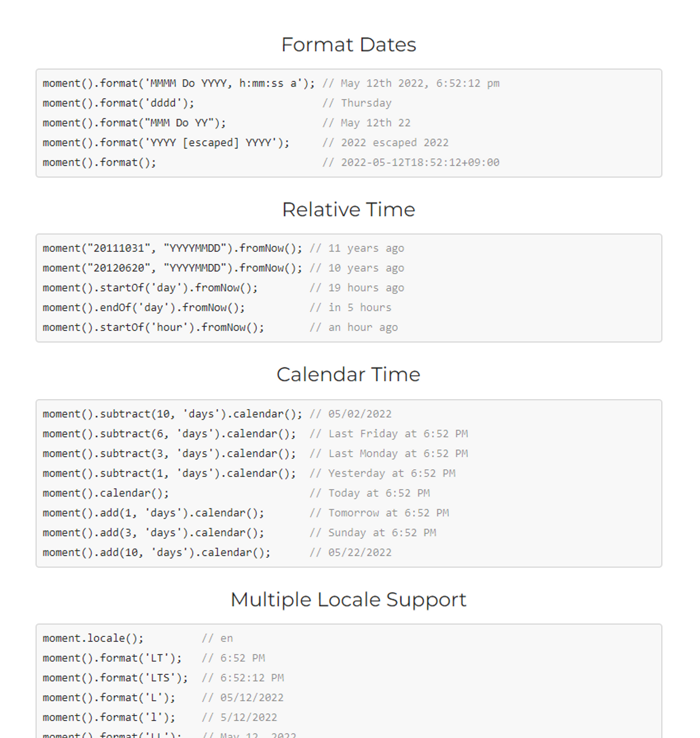The height and width of the screenshot is (738, 700).
Task: Click the comment 'in 5 hours'
Action: click(x=360, y=308)
